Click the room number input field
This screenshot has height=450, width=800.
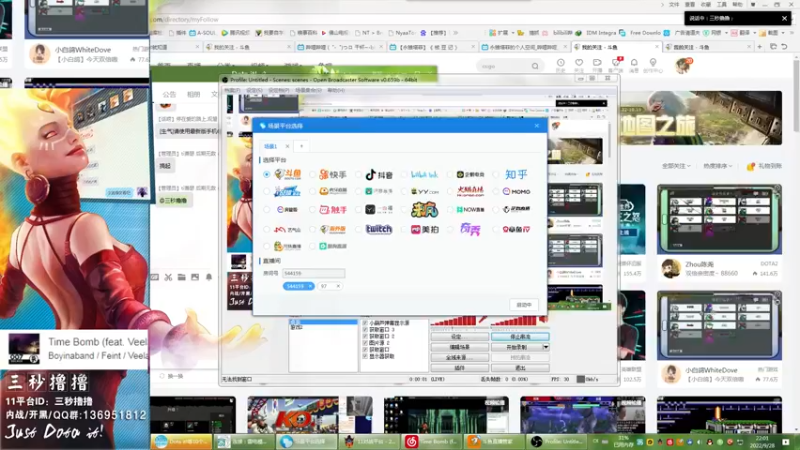pos(313,273)
